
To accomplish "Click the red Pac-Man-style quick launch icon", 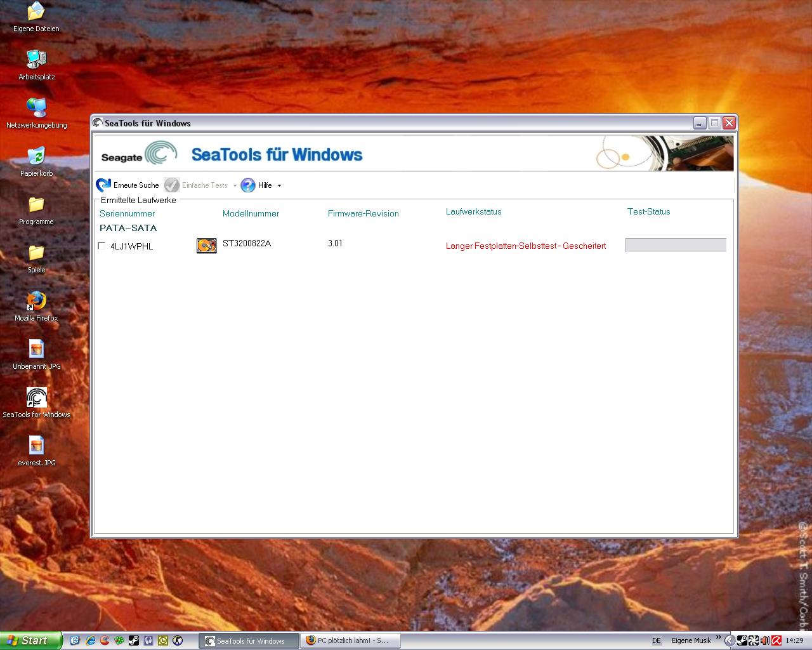I will click(105, 640).
